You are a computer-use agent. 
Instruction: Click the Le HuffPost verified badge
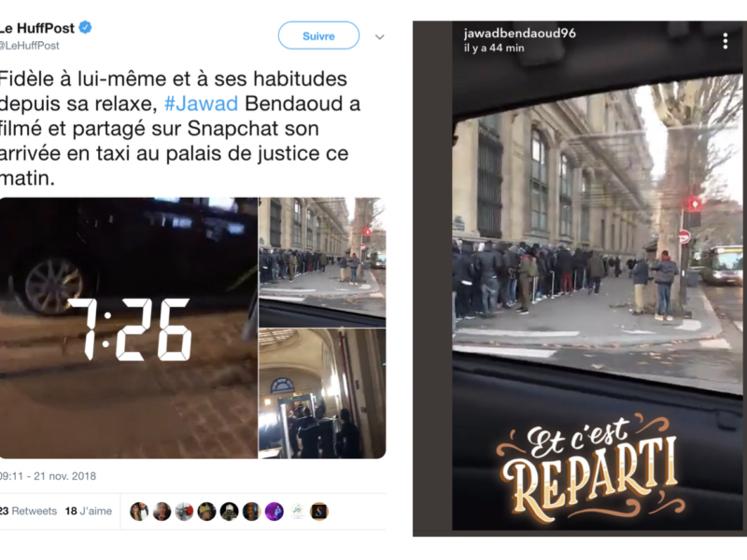(85, 28)
